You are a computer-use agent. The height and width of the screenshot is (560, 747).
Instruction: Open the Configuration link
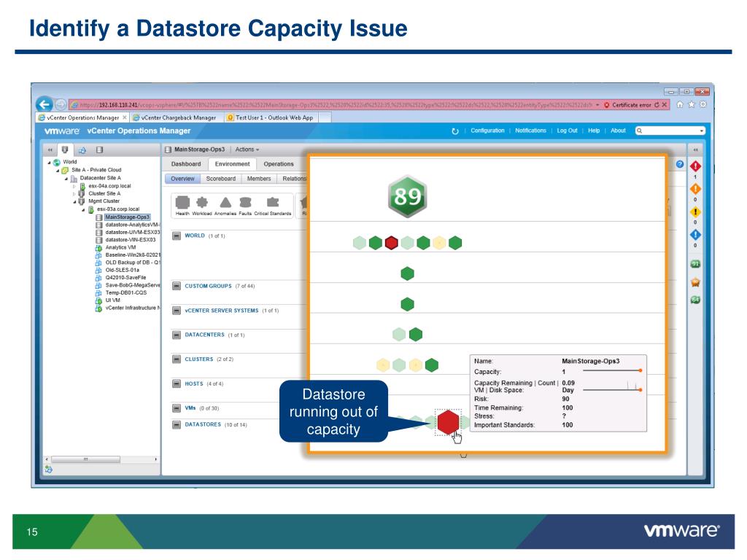(487, 131)
